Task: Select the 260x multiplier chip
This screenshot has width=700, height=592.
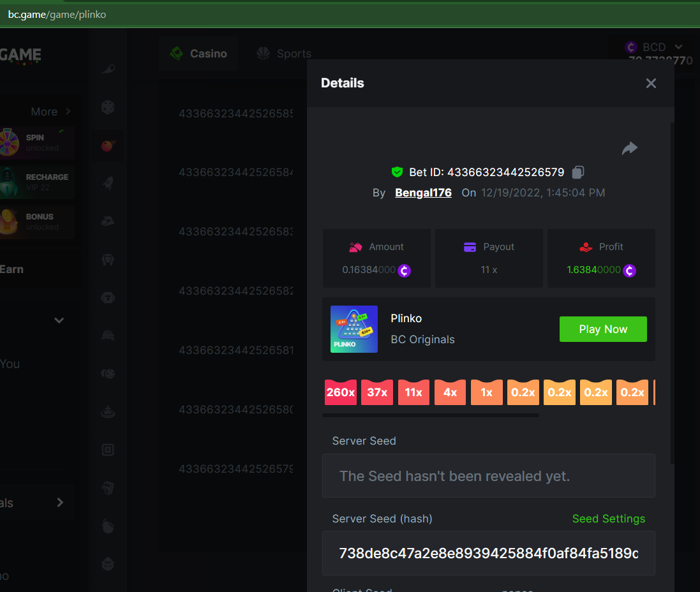Action: (x=340, y=392)
